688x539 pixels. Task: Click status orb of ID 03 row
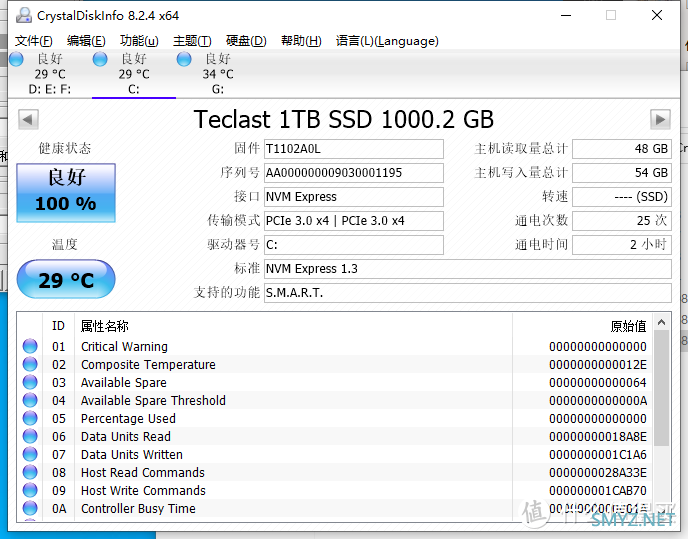(30, 382)
